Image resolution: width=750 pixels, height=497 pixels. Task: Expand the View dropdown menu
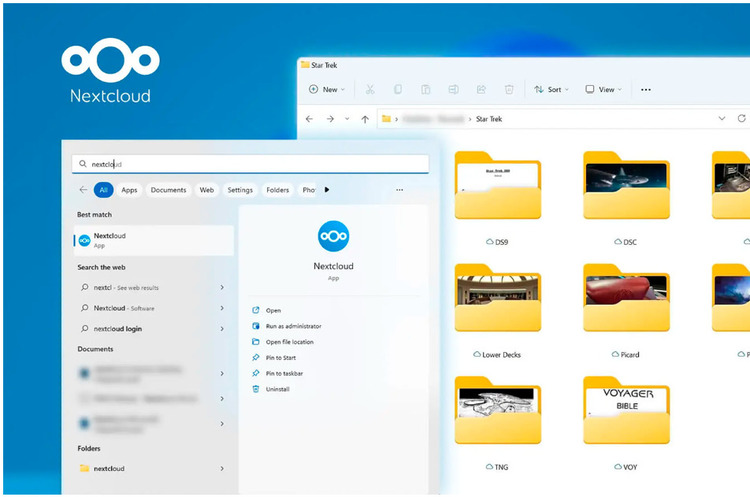603,90
